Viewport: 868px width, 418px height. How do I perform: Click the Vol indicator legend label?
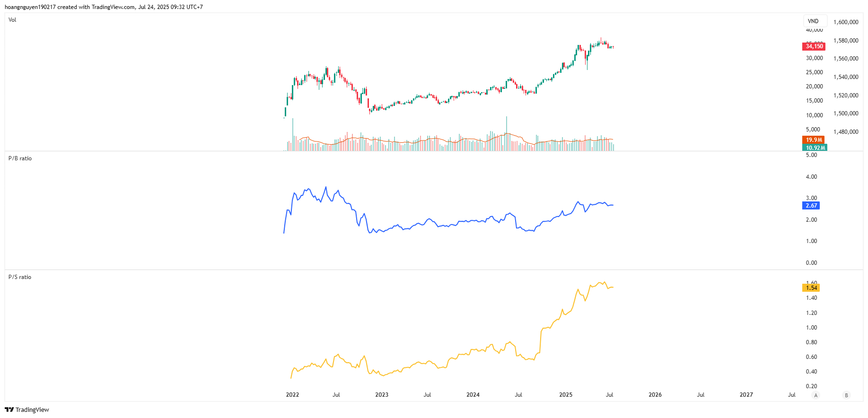12,20
